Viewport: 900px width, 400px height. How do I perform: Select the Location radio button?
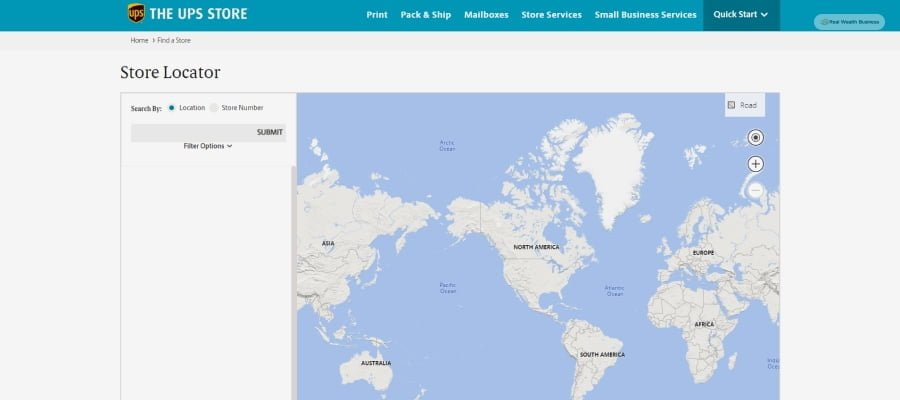[172, 108]
